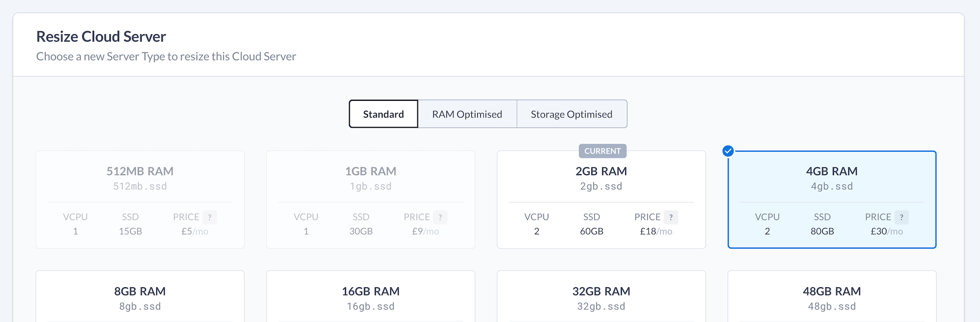The height and width of the screenshot is (322, 980).
Task: Click the 4gb.ssd slug text
Action: [832, 186]
